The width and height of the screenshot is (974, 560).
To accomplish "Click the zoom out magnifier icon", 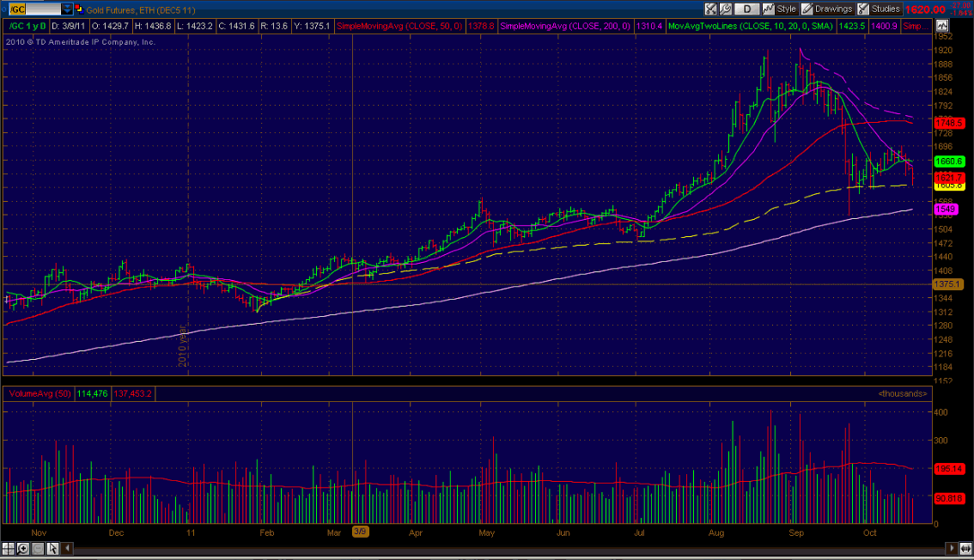I will pos(38,549).
